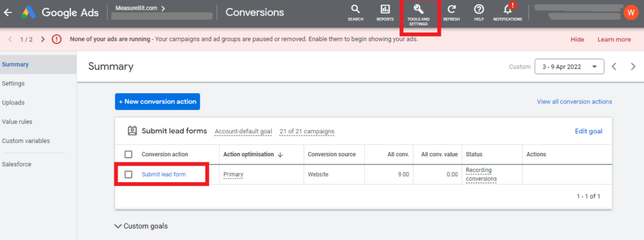Open the 3 - 9 Apr 2022 date dropdown
This screenshot has height=240, width=644.
(x=569, y=67)
